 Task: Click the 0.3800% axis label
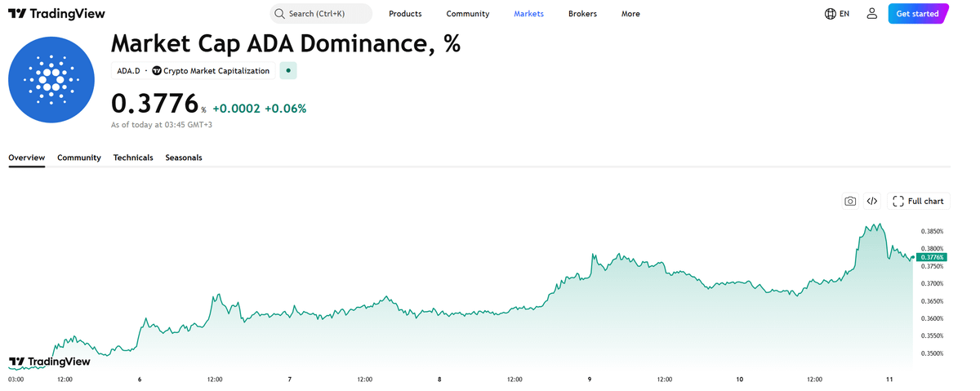pos(932,249)
